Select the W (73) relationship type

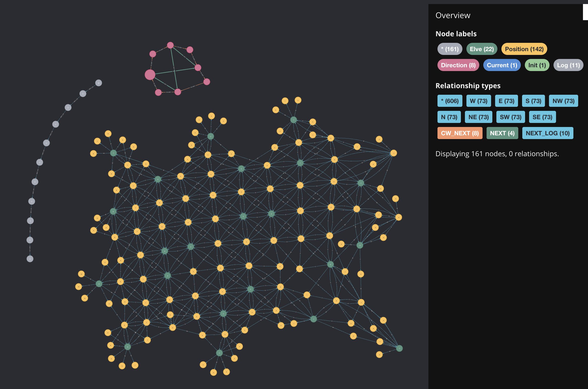[x=479, y=101]
